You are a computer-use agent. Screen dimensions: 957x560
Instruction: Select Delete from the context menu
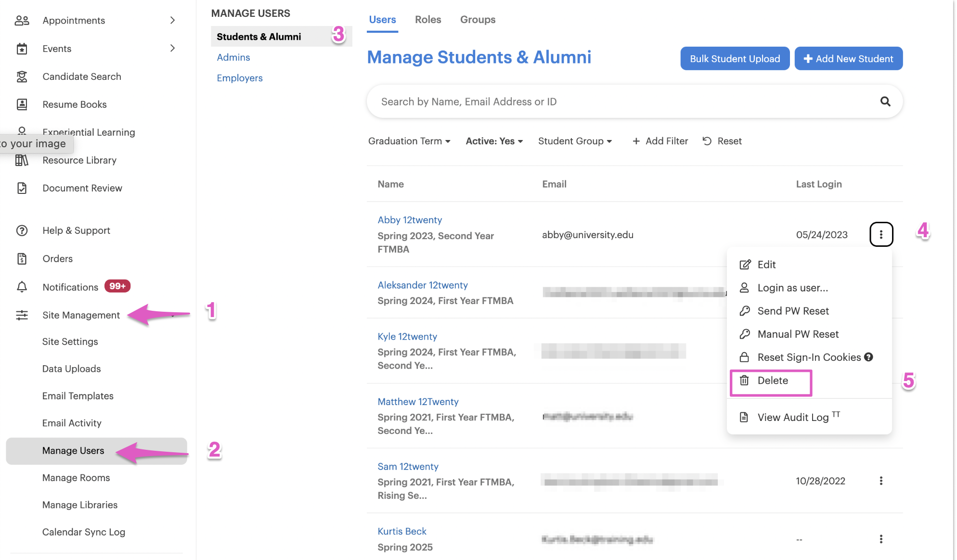(772, 381)
